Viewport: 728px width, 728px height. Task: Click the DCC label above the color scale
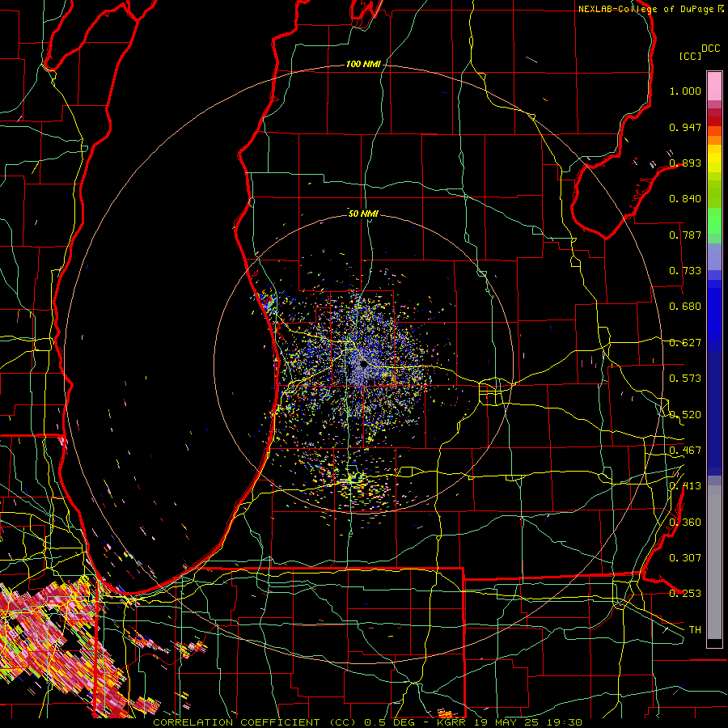710,49
